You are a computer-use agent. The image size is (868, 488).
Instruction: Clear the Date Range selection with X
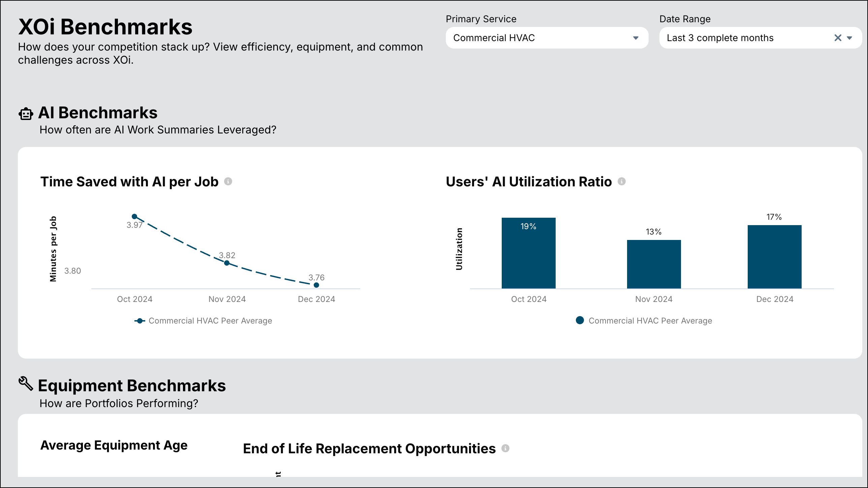coord(838,38)
